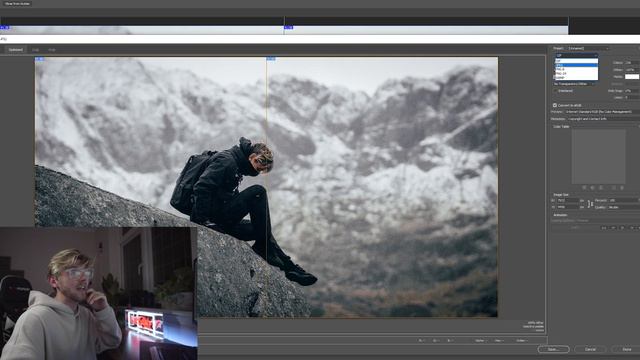
Task: Open the resample Quality dropdown
Action: tap(624, 207)
